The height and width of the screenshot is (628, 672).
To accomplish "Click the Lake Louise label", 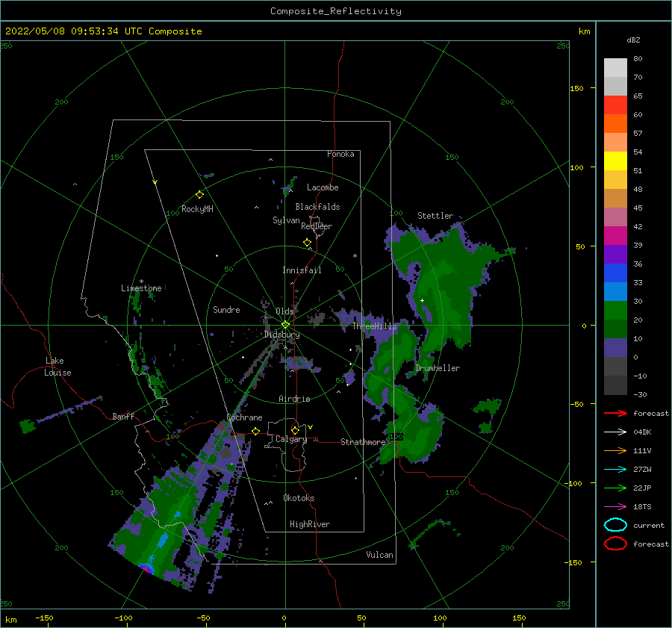I will tap(57, 367).
